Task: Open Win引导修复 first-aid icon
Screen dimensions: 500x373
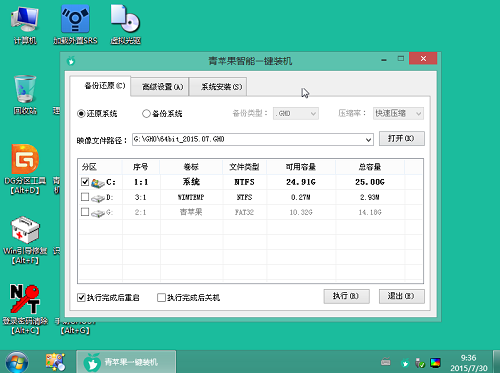Action: coord(25,240)
